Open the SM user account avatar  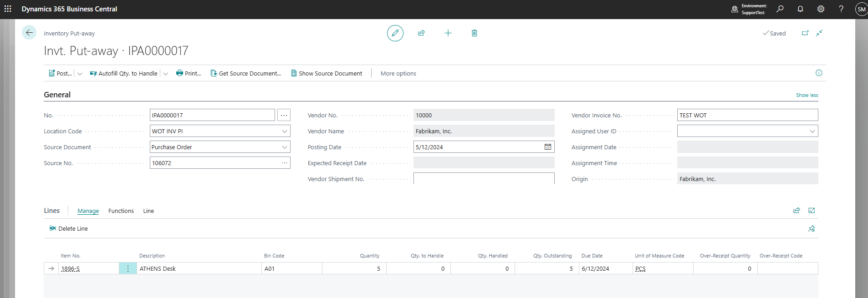pos(861,9)
